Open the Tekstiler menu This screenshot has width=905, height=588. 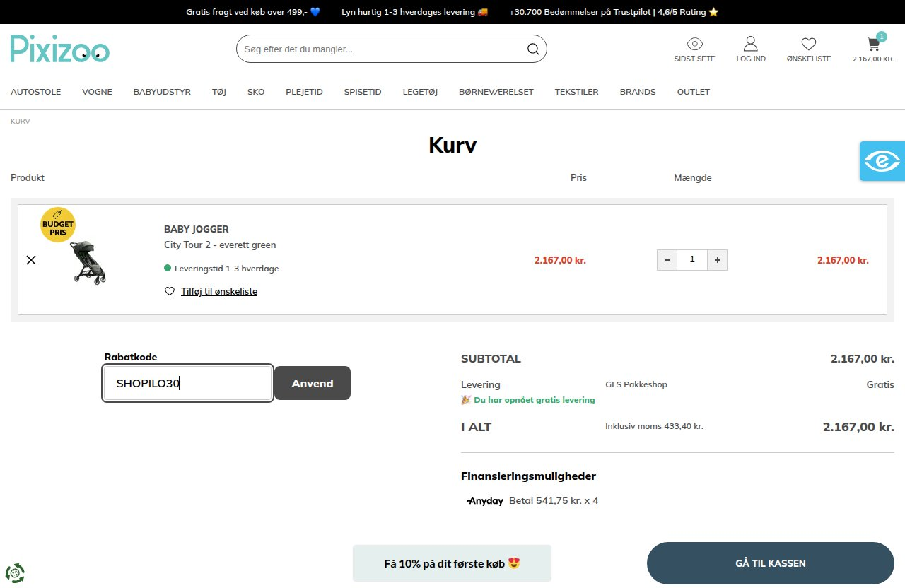tap(576, 92)
